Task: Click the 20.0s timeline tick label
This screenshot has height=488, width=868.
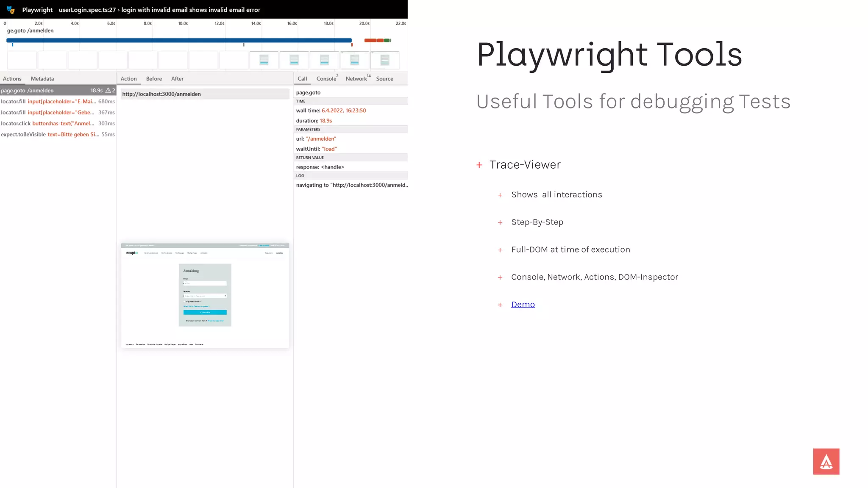Action: pos(364,23)
